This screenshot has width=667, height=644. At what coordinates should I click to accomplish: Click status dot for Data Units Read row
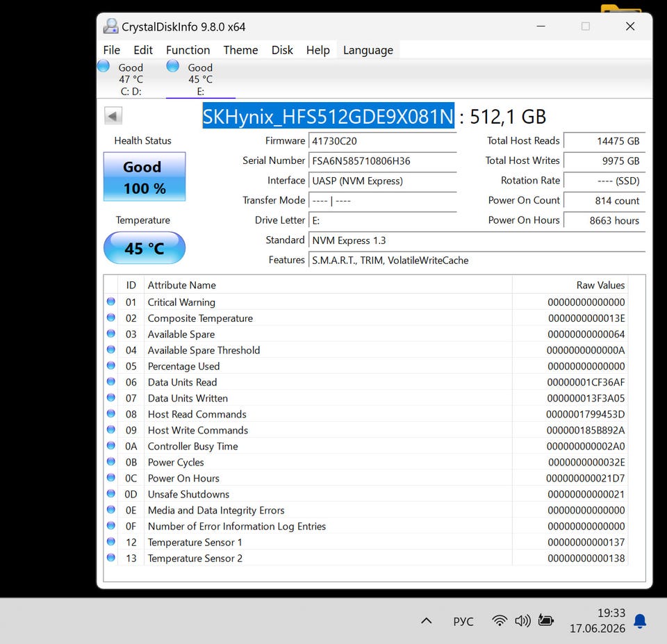pyautogui.click(x=111, y=381)
